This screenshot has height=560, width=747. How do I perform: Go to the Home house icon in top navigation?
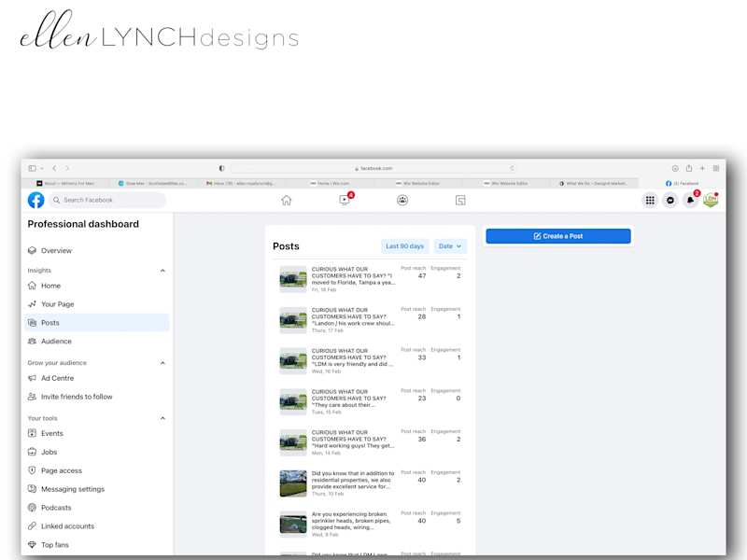click(287, 200)
